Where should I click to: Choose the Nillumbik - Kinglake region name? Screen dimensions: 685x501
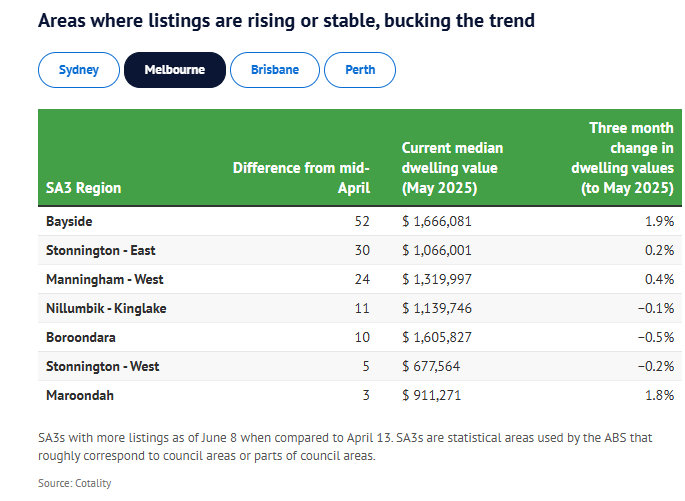click(106, 308)
